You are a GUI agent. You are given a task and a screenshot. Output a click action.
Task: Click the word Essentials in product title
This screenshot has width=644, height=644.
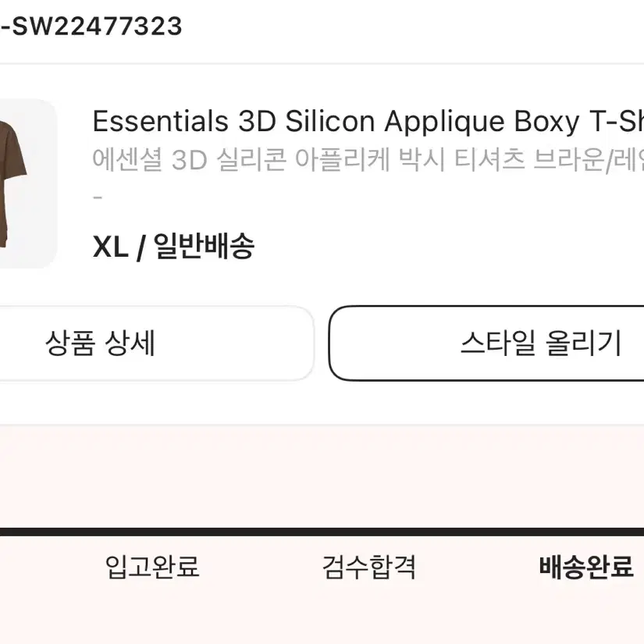[161, 122]
